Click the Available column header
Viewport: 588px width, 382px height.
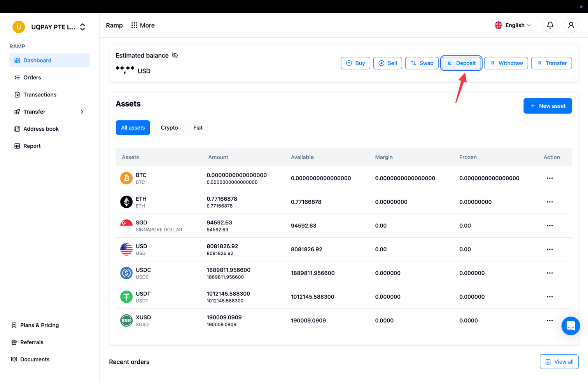302,157
